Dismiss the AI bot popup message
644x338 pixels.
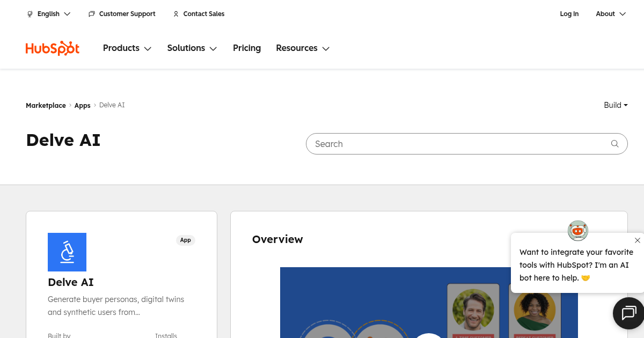tap(637, 240)
